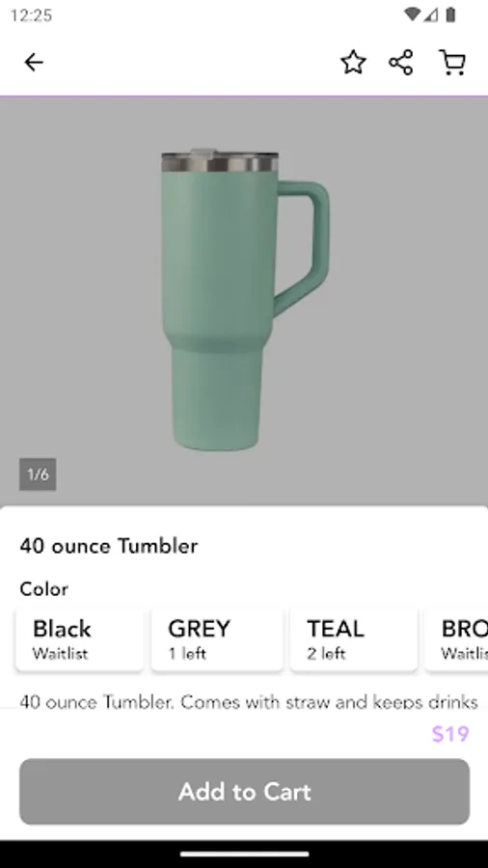Viewport: 488px width, 868px height.
Task: Open the shopping cart icon
Action: [452, 62]
